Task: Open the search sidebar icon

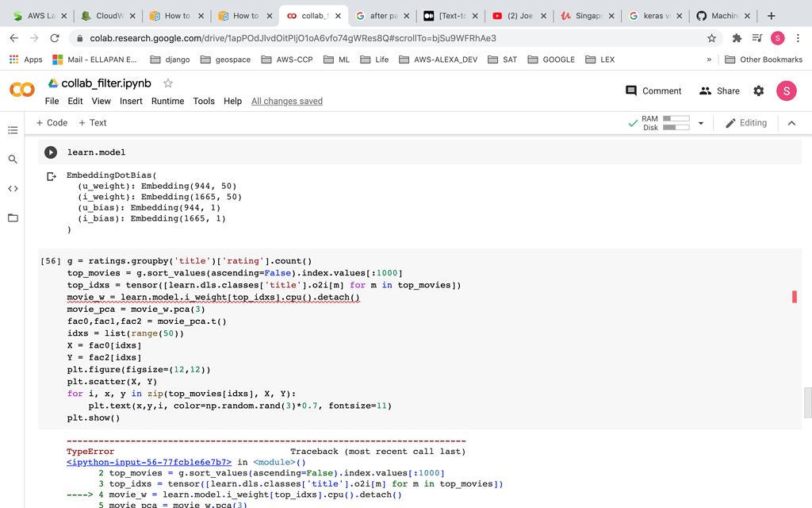Action: pyautogui.click(x=13, y=160)
